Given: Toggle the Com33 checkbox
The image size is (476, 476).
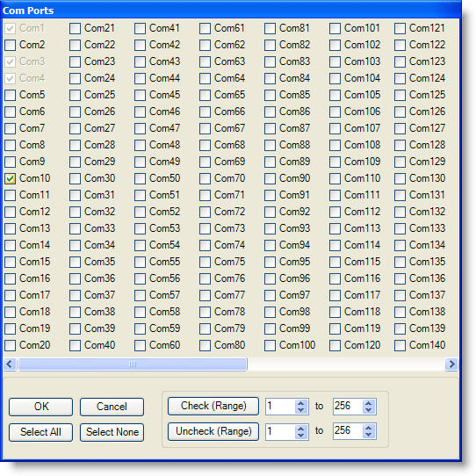Looking at the screenshot, I should click(x=75, y=228).
